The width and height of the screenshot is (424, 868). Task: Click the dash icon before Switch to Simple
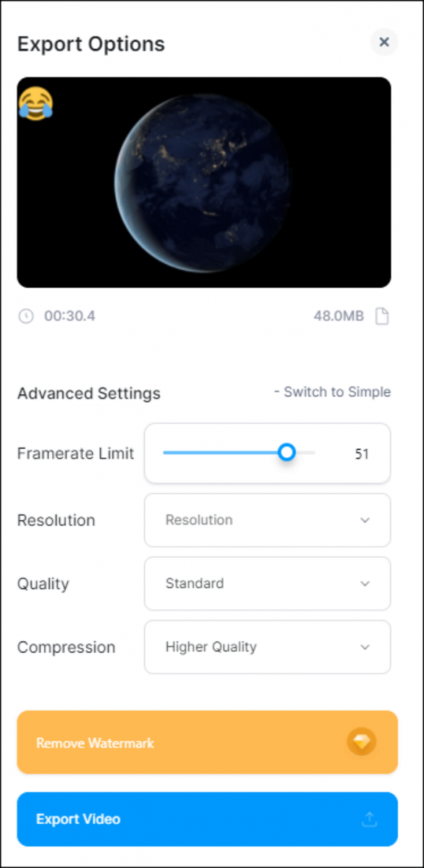coord(276,392)
